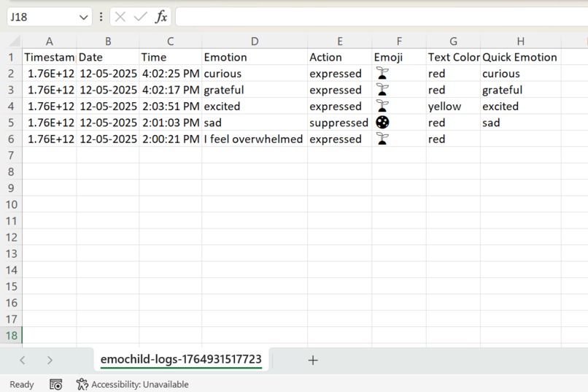Click the 'Quick Emotion' header cell

(520, 58)
